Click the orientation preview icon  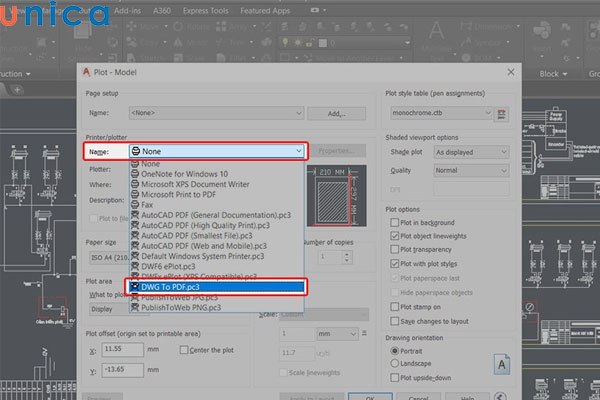[x=502, y=364]
